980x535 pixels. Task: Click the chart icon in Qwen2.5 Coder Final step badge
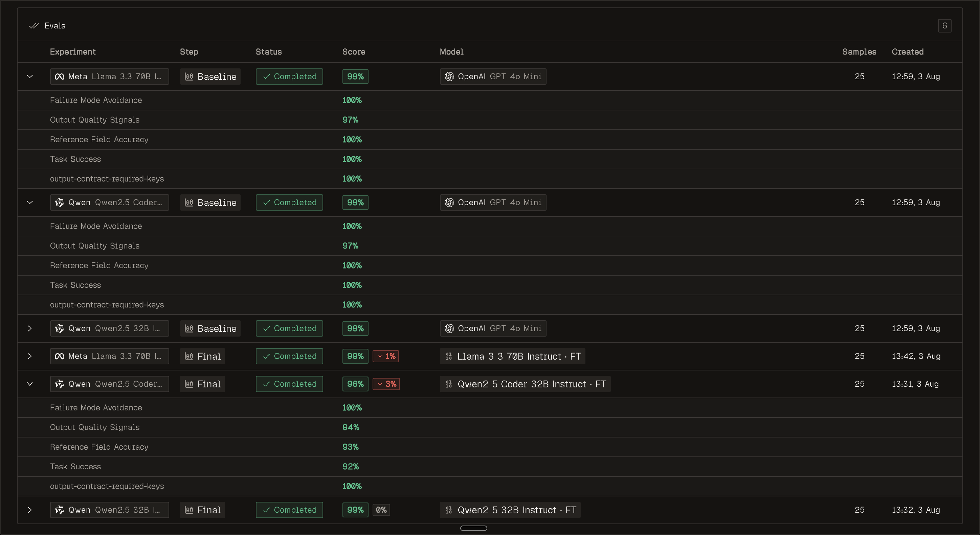coord(189,384)
